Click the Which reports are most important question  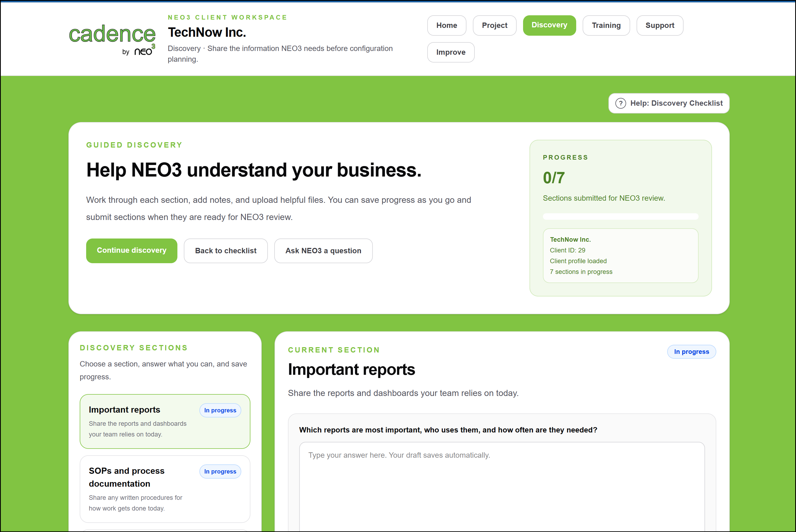[x=448, y=430]
